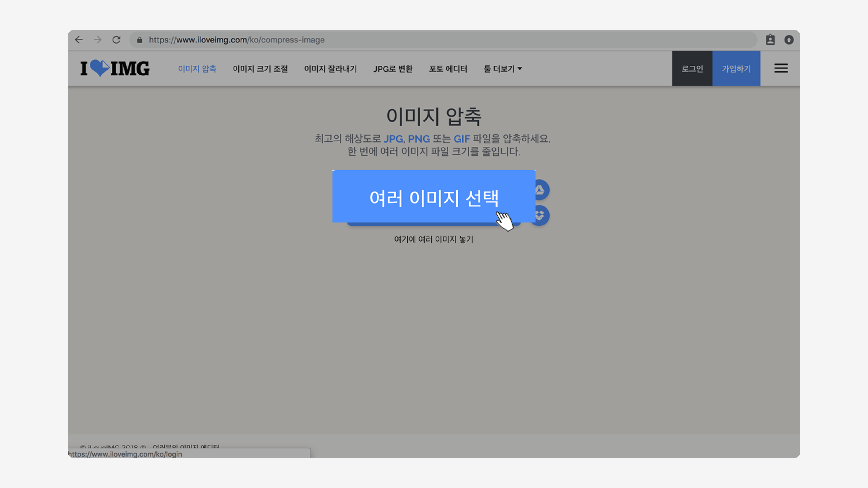Screen dimensions: 868x488
Task: Click the 가입하기 sign-up button
Action: (x=736, y=69)
